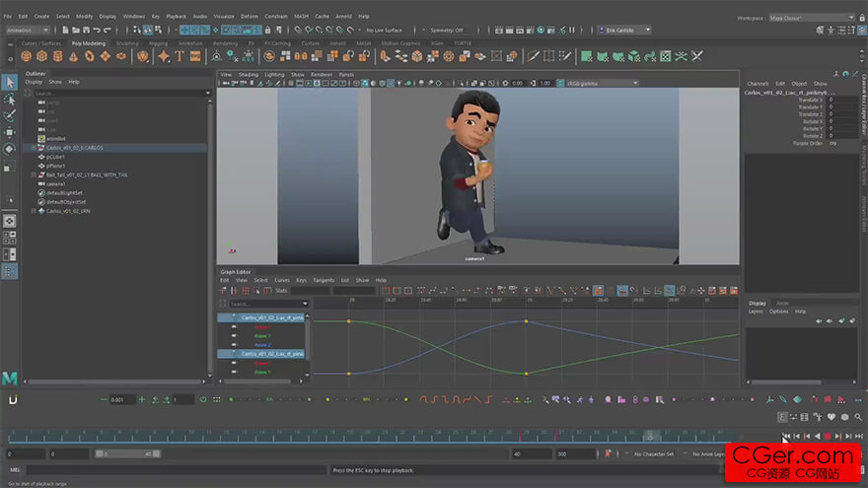The width and height of the screenshot is (868, 488).
Task: Toggle the workspace lock icon
Action: coord(862,18)
